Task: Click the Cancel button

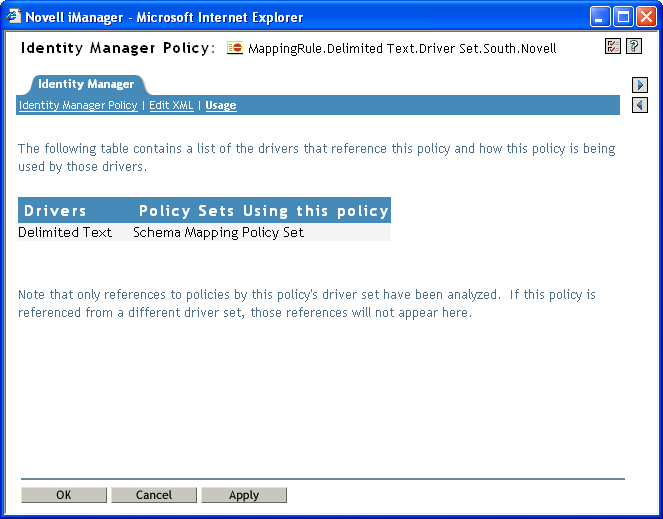Action: 154,495
